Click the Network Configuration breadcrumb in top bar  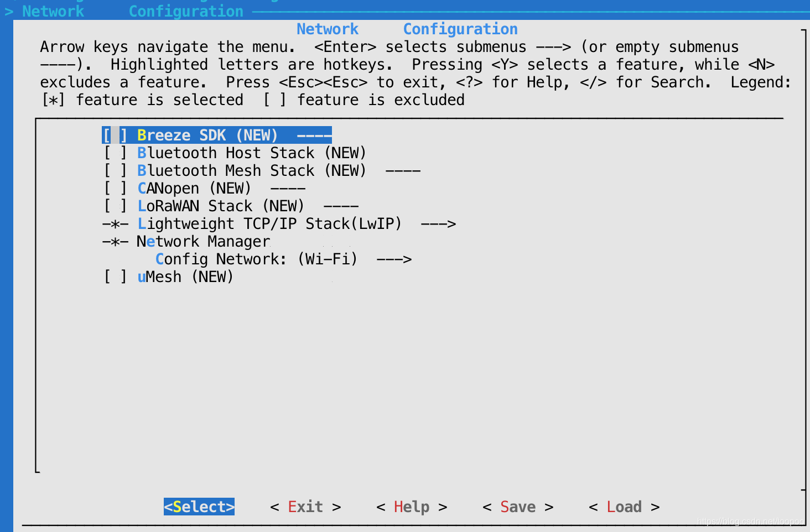133,11
